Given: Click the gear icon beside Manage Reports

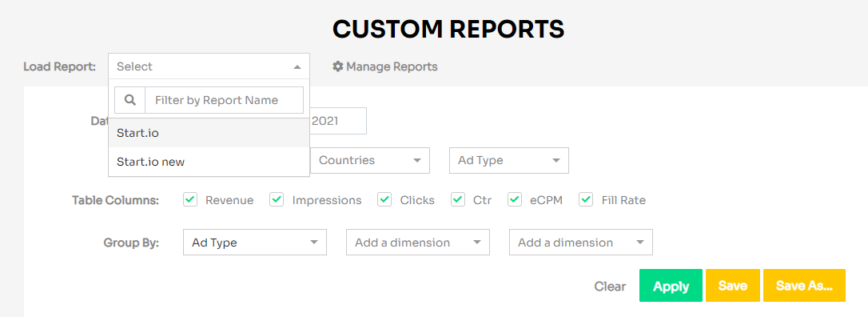Looking at the screenshot, I should [337, 66].
